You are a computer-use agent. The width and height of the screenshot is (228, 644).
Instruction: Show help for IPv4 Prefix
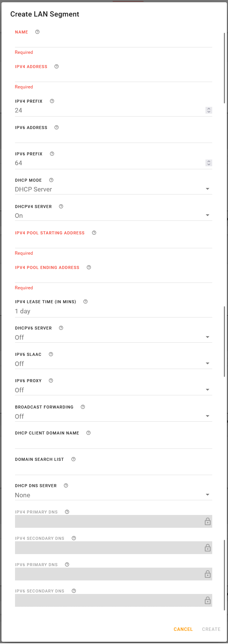(52, 101)
